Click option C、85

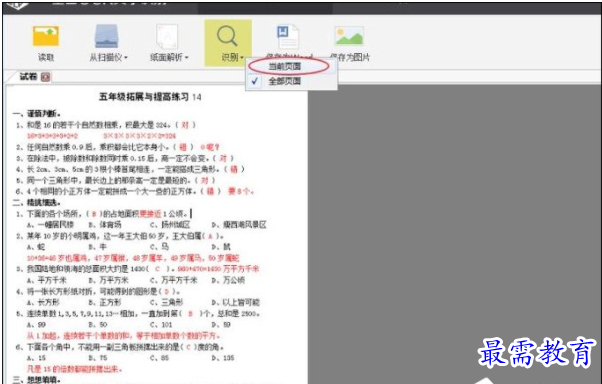[x=159, y=358]
